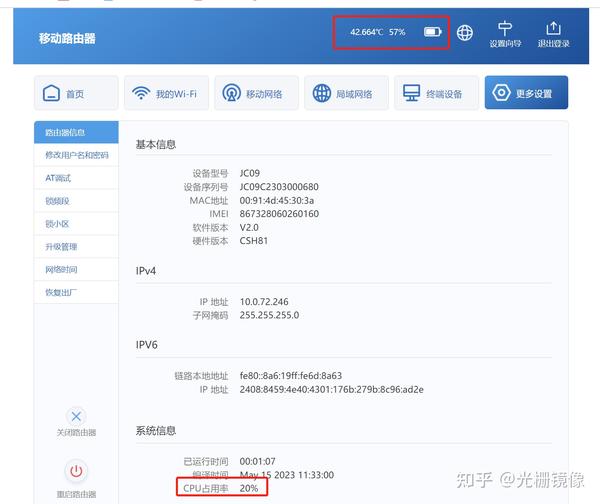This screenshot has width=600, height=504.
Task: Click the 移动路由器 title
Action: (x=67, y=38)
